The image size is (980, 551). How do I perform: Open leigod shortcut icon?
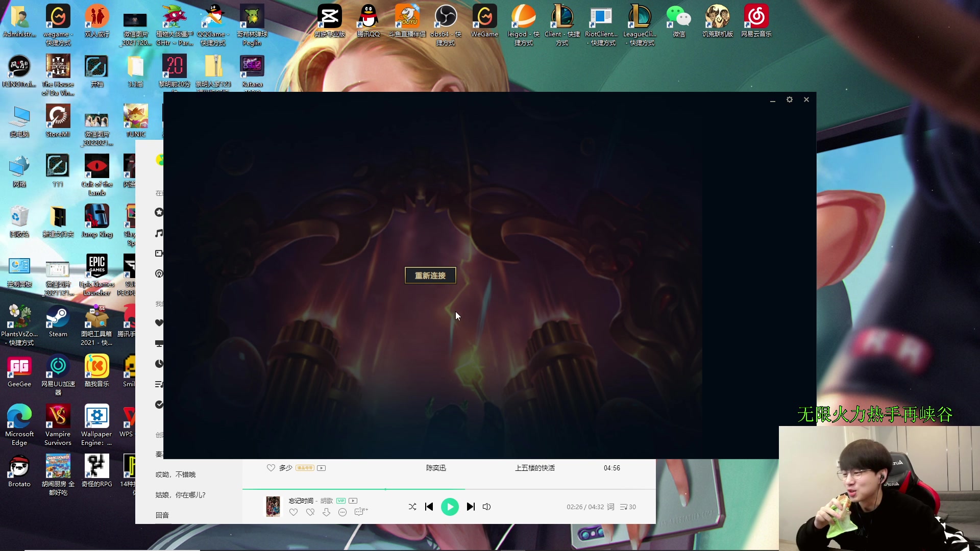pos(523,24)
